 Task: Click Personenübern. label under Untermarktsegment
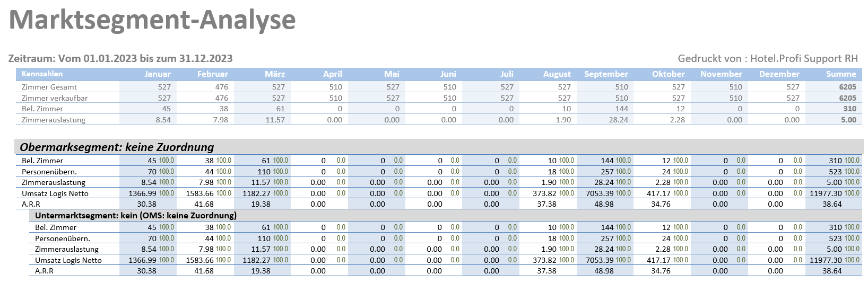(x=63, y=238)
